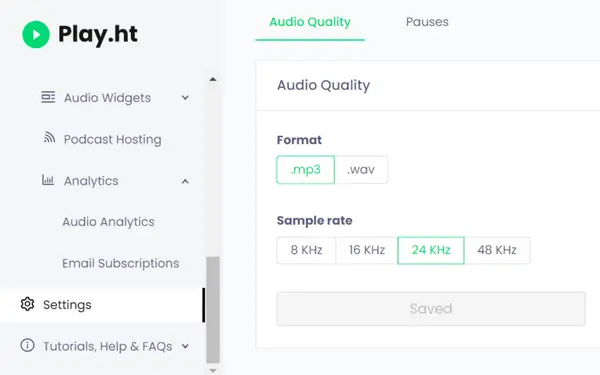Image resolution: width=600 pixels, height=375 pixels.
Task: Expand the Audio Widgets chevron
Action: click(x=185, y=98)
